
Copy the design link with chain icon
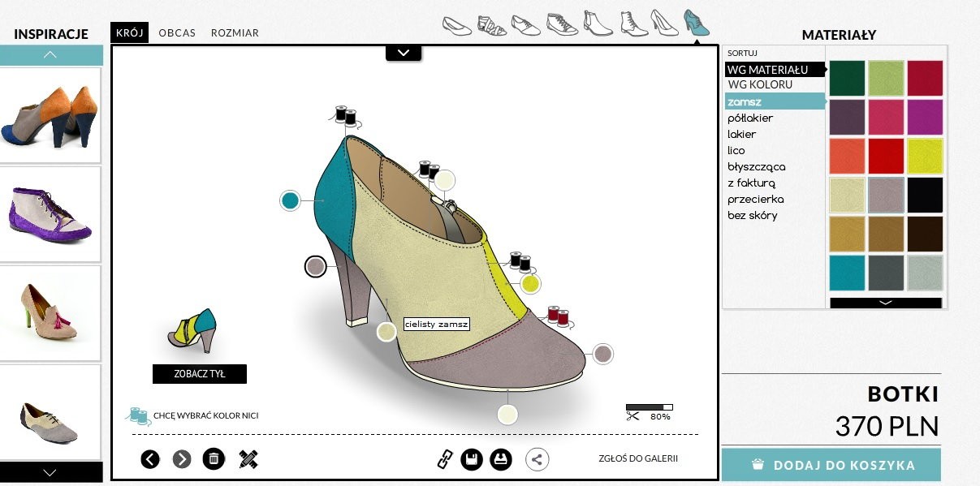[444, 459]
